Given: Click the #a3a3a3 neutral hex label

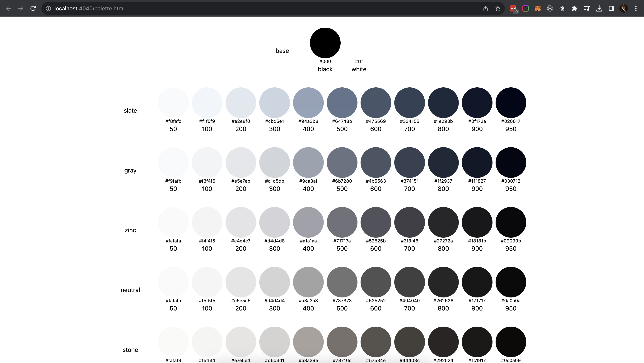Looking at the screenshot, I should 308,301.
